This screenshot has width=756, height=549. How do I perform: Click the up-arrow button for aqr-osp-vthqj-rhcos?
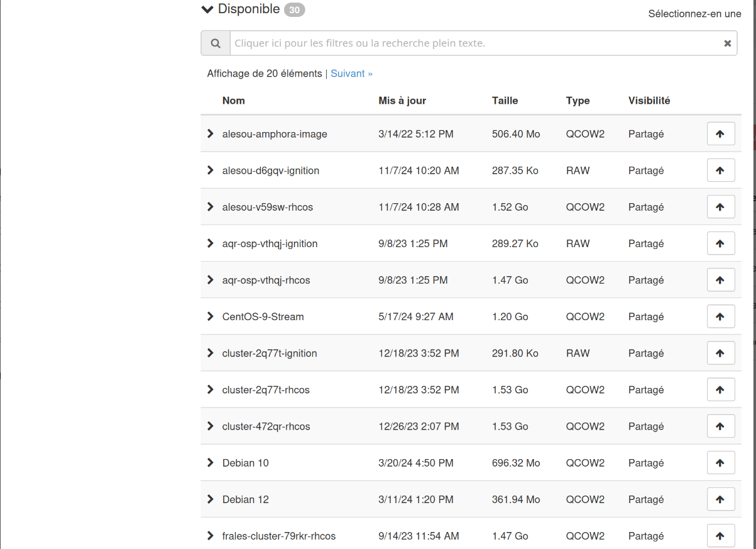pyautogui.click(x=720, y=280)
